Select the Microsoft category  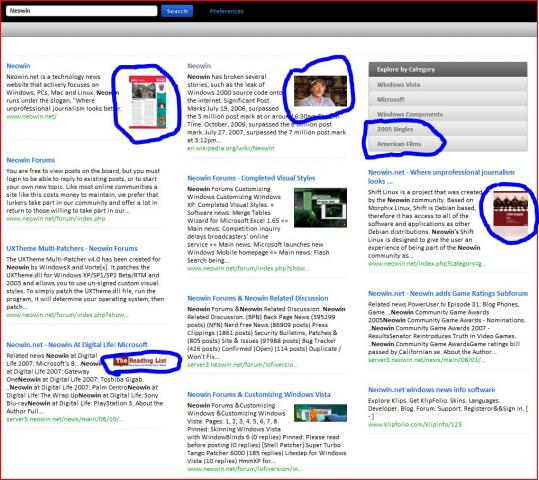coord(448,99)
